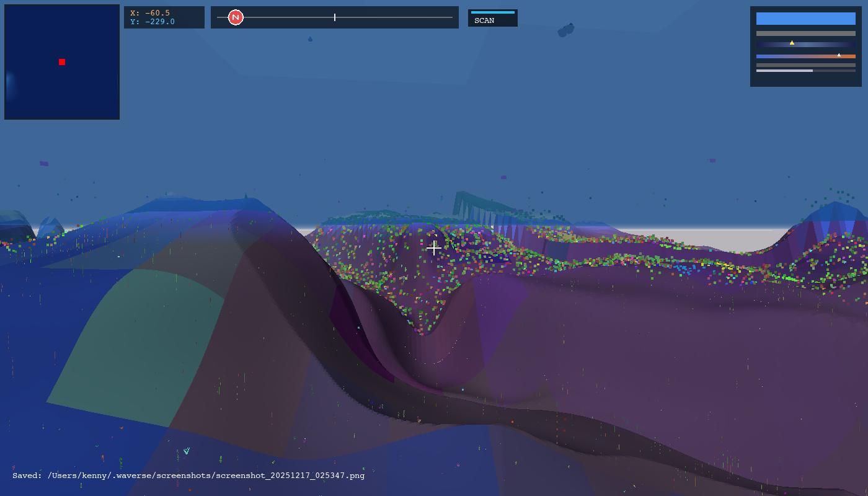Click the coordinates display panel

click(164, 17)
